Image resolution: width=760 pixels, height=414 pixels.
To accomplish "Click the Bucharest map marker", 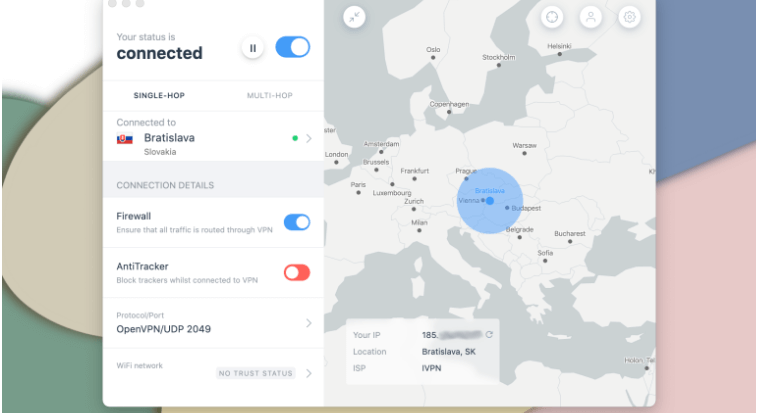I will (x=570, y=241).
